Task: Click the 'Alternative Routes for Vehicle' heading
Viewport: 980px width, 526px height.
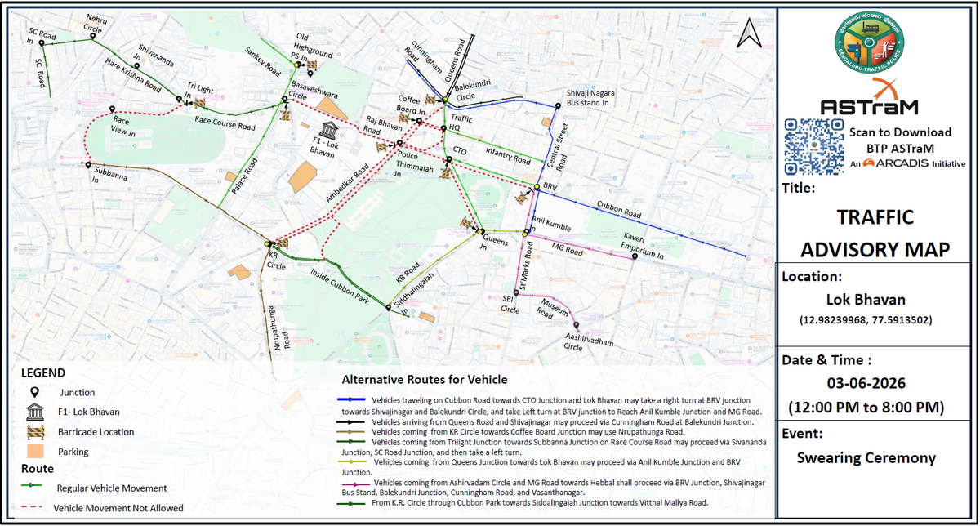Action: click(424, 380)
